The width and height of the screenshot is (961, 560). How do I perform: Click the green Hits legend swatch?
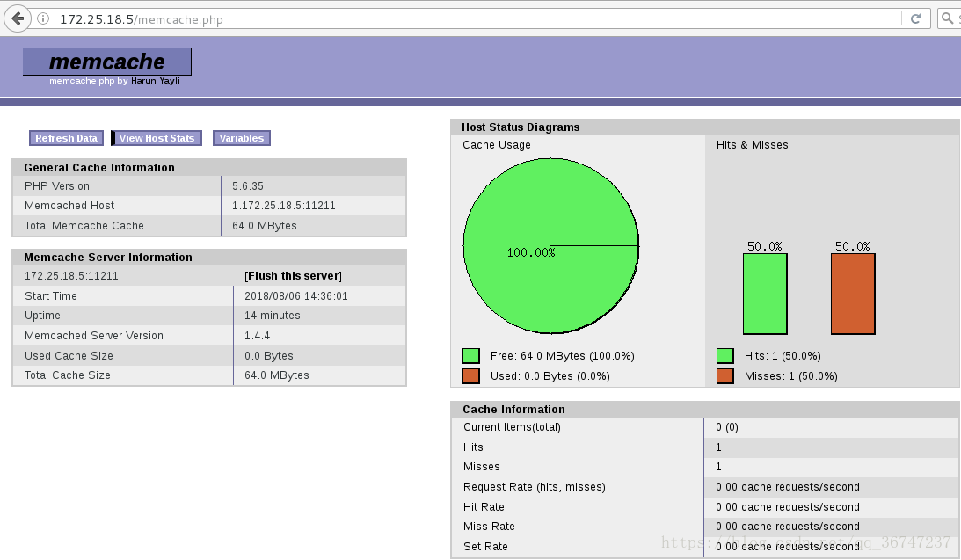(x=725, y=356)
